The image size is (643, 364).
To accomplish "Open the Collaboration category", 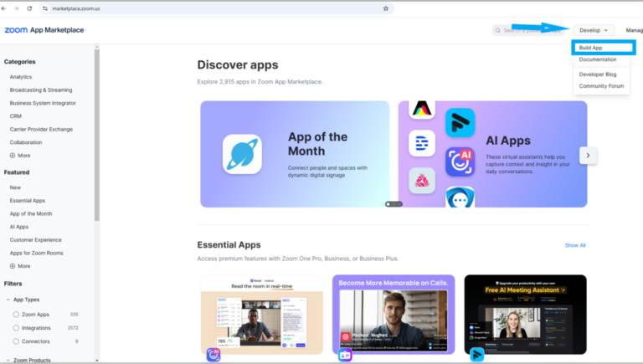I will point(26,142).
